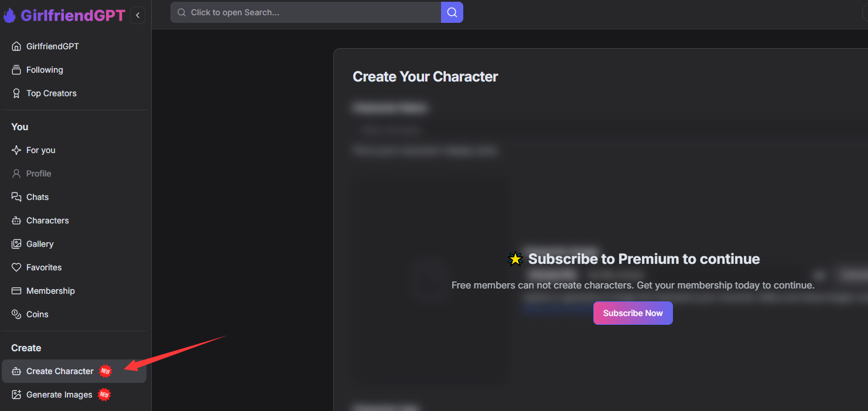Click the home icon beside GirlfriendGPT
868x411 pixels.
(16, 46)
